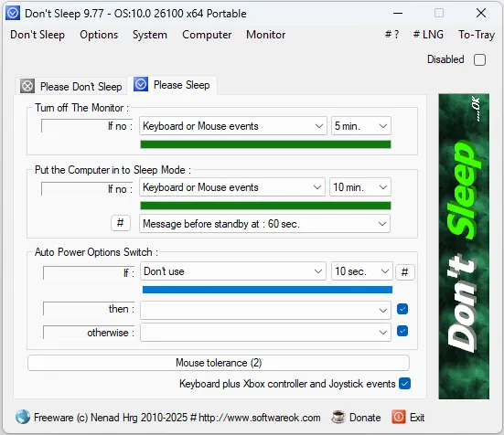Click the To-Tray button

(477, 35)
